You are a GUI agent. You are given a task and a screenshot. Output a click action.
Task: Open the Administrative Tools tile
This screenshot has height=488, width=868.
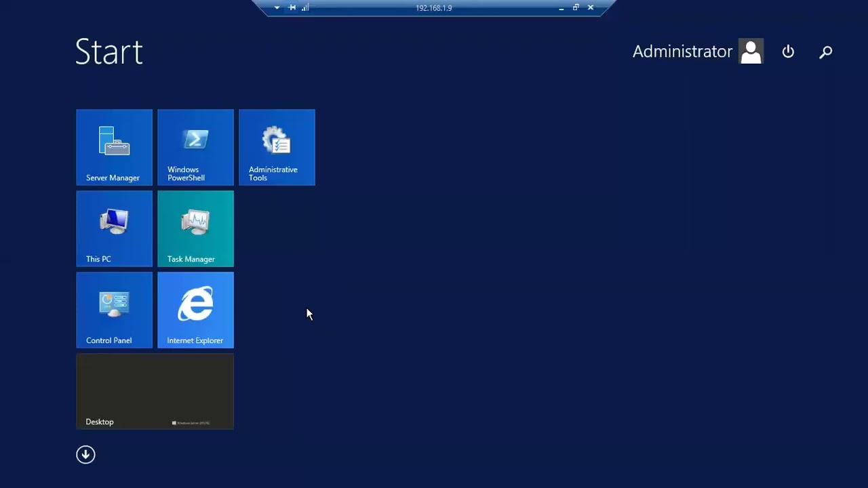[277, 147]
